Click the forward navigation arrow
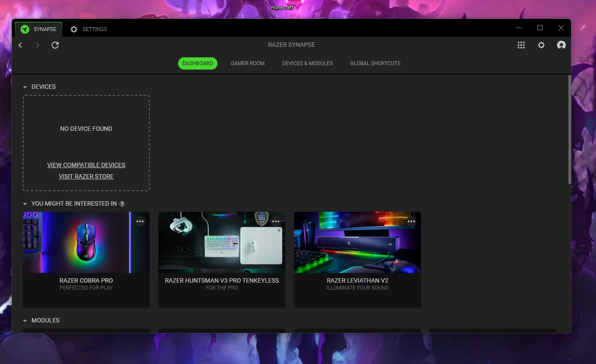 [x=38, y=45]
